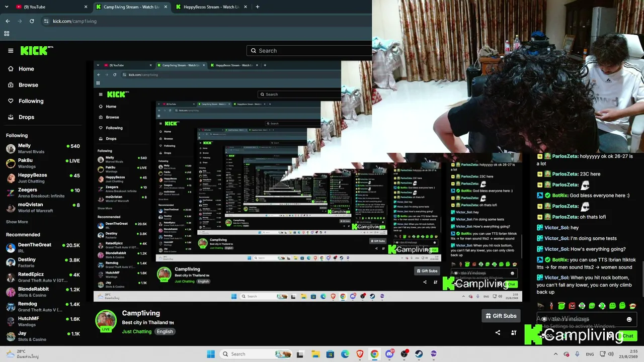The height and width of the screenshot is (362, 644).
Task: Open Windows Start menu
Action: tap(211, 354)
